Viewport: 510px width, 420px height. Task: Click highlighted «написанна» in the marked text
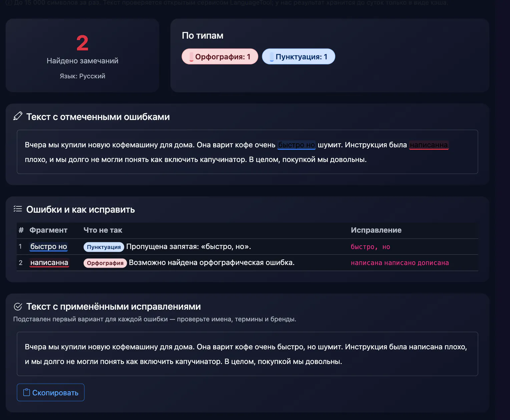point(429,145)
